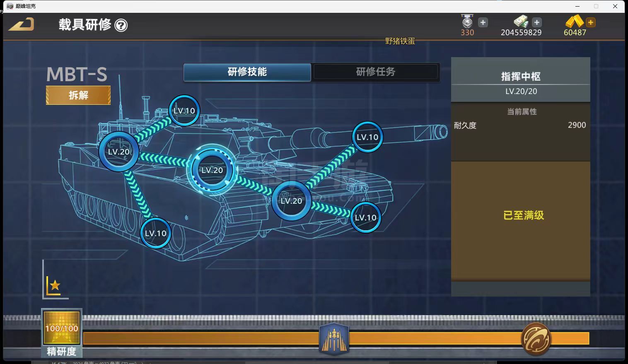Switch to the 研修技能 tab

tap(247, 72)
